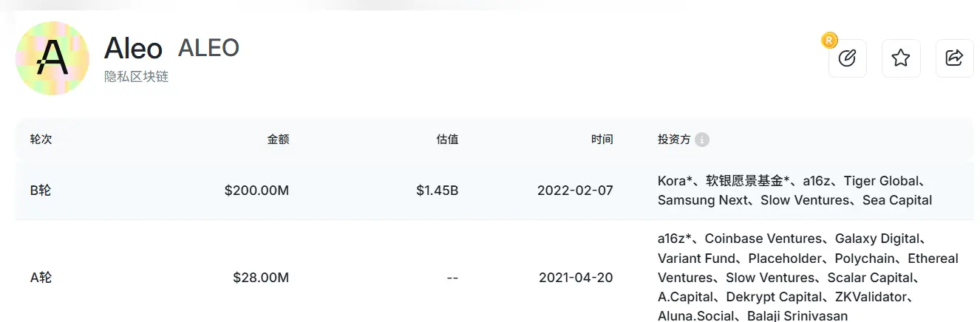Sort by the 估值 column header

pyautogui.click(x=447, y=140)
